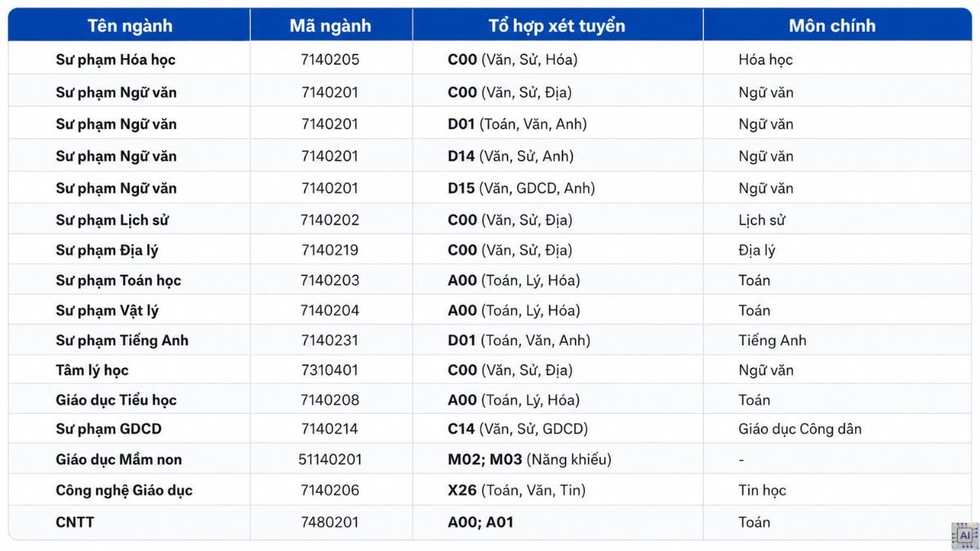Click 'C00 (Văn, Sử, Hóa)' combination
The height and width of the screenshot is (551, 980).
tap(513, 60)
